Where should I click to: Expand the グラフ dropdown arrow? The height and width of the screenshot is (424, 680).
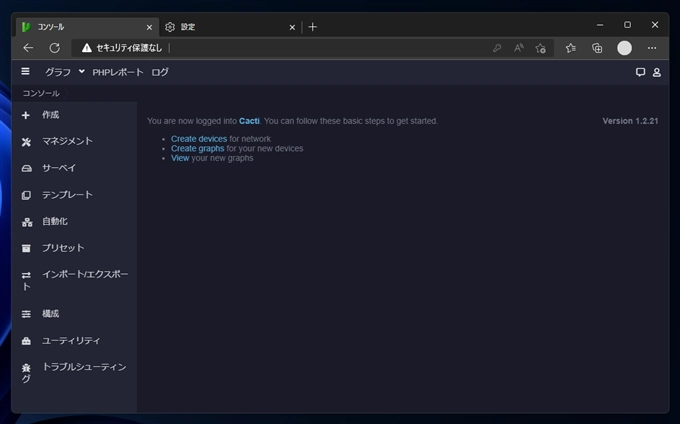82,72
